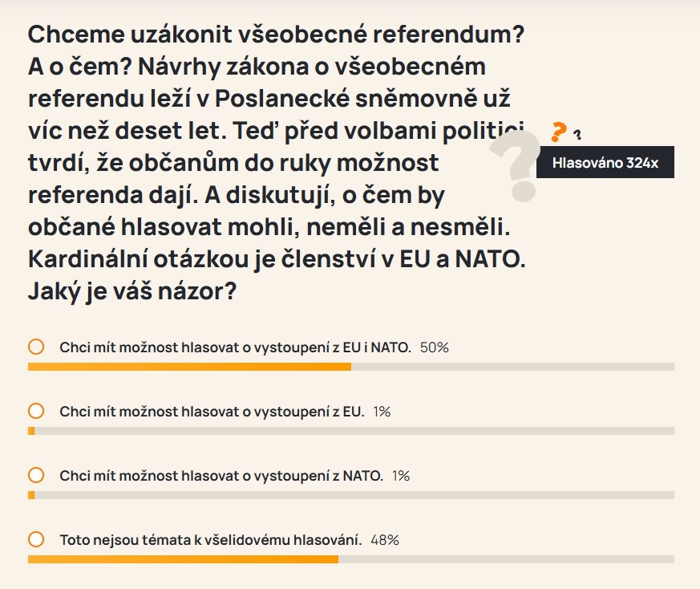Click text 'Toto nejsou témata k všelidovému hlasování'
700x589 pixels.
(211, 540)
